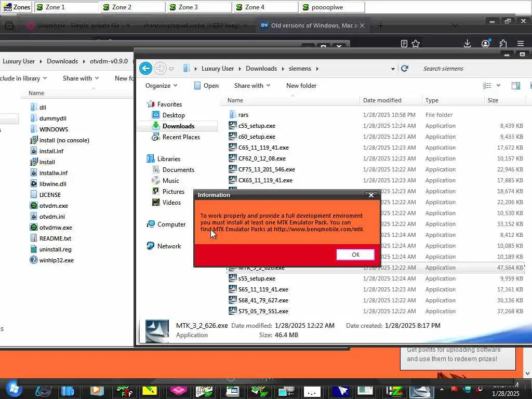Click Downloads in siemens breadcrumb path
Screen dimensions: 532x399
coord(261,69)
